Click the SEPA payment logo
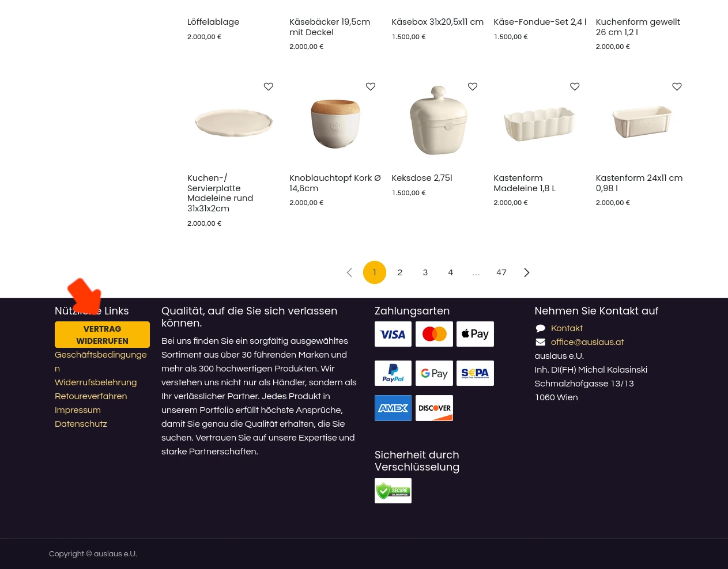Viewport: 728px width, 569px height. click(475, 373)
